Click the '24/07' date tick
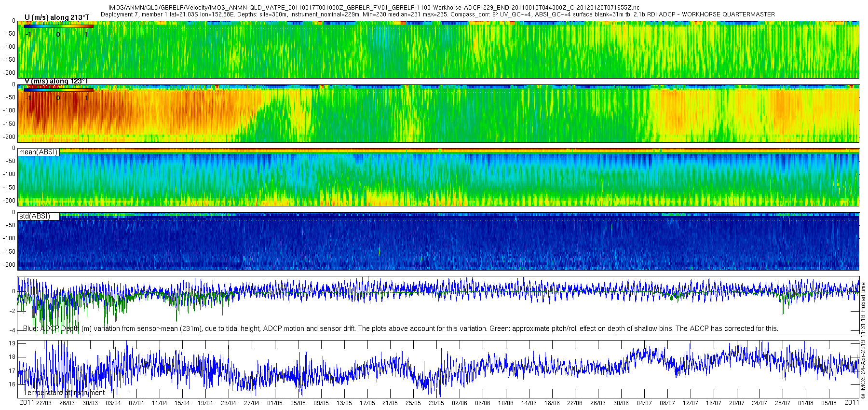 [759, 403]
